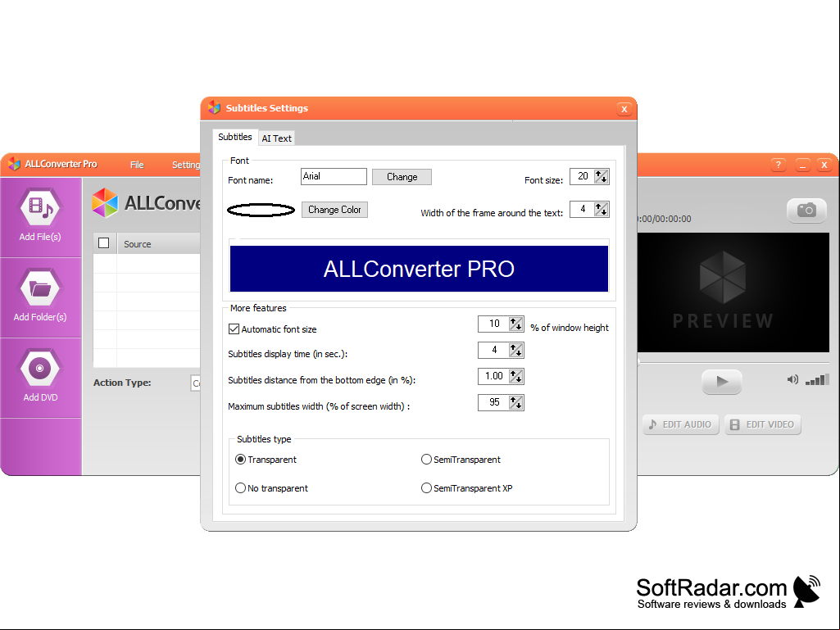Click the subtitles display time value field

point(493,351)
